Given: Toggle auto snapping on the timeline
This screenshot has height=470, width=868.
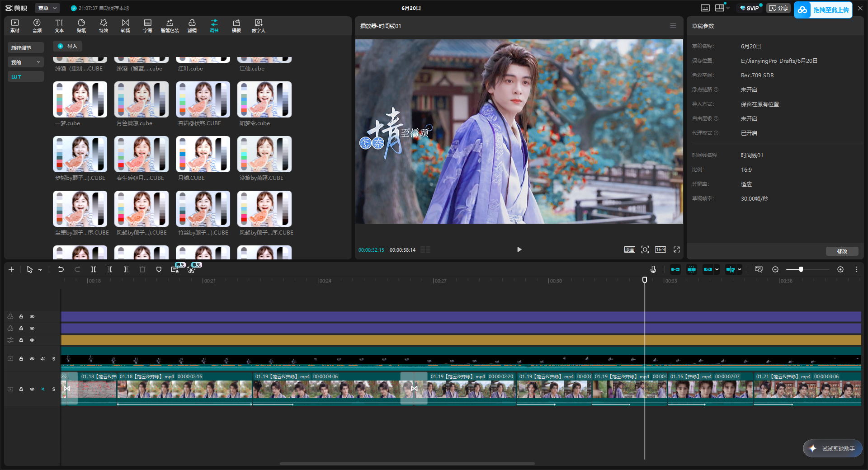Looking at the screenshot, I should (x=692, y=269).
